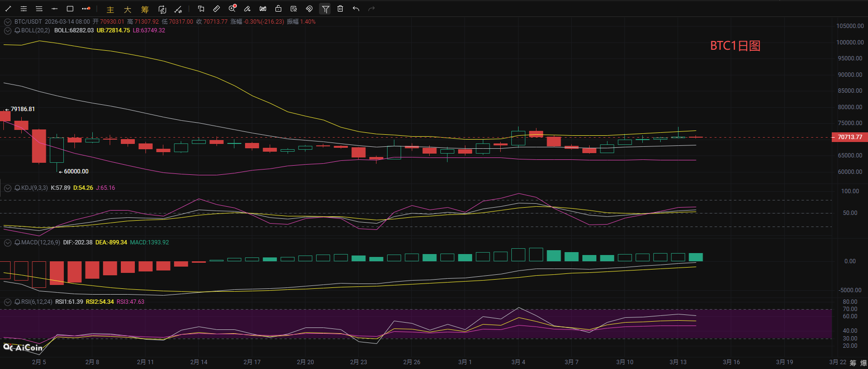The width and height of the screenshot is (868, 369).
Task: Click the red 70713.77 current price tag
Action: click(x=850, y=137)
